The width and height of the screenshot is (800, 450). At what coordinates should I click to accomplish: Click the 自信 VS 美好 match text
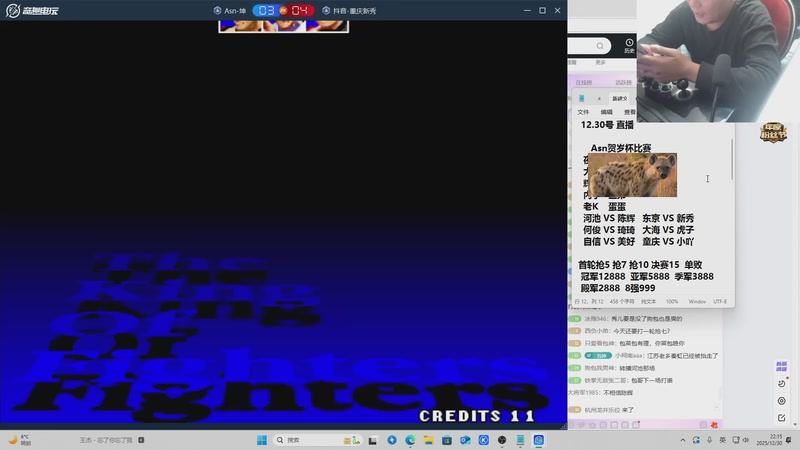click(609, 241)
